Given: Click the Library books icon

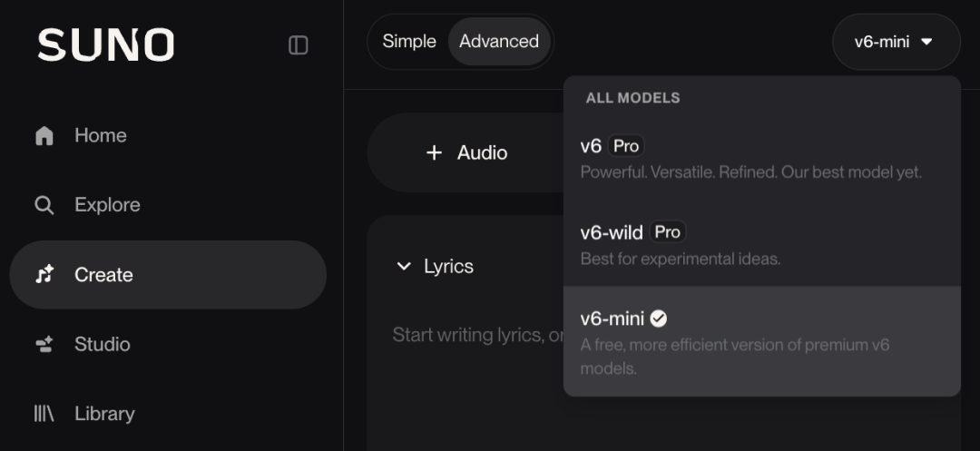Looking at the screenshot, I should click(x=44, y=414).
